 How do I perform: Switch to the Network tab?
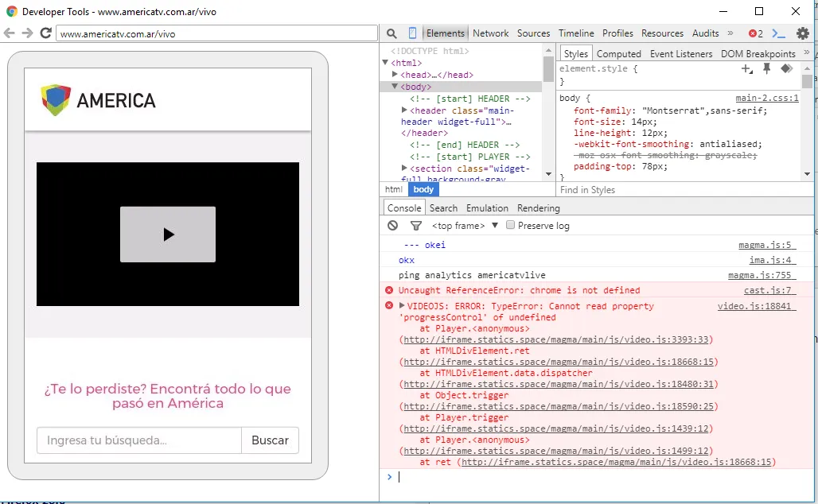click(x=490, y=33)
